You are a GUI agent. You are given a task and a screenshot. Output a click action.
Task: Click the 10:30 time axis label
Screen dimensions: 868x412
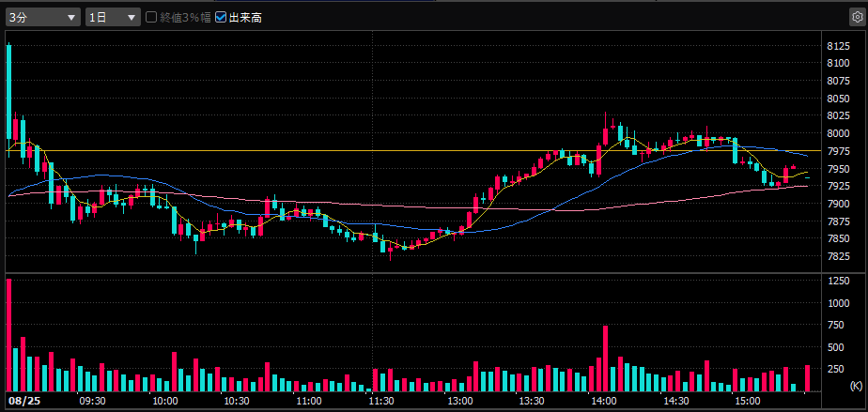[x=237, y=401]
